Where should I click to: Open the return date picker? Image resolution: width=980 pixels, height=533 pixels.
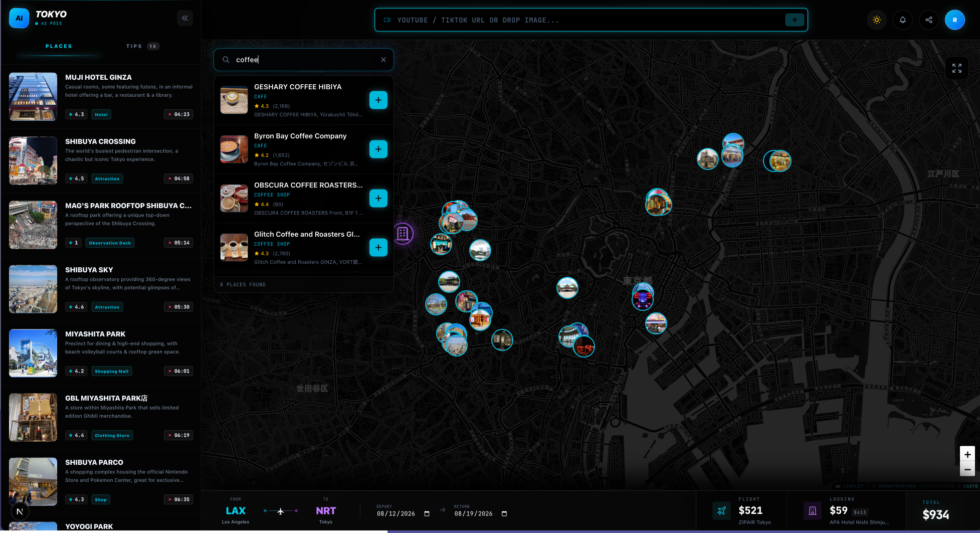click(504, 513)
